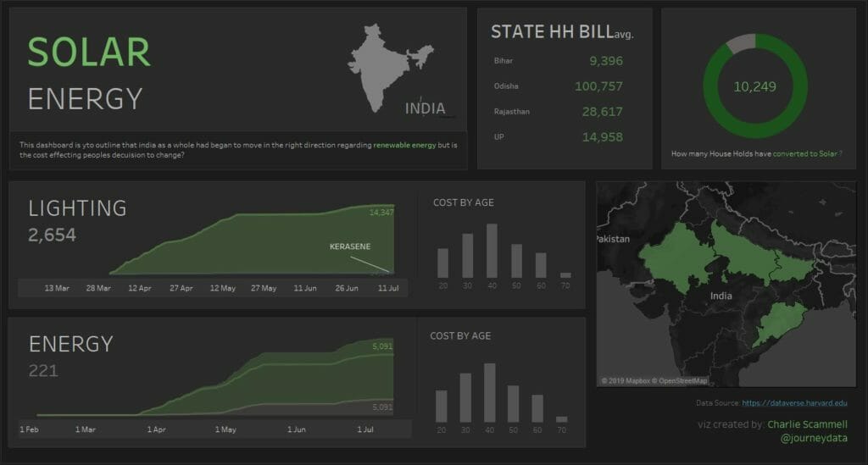Click the gray 5,091 label at Energy chart bottom

click(382, 407)
